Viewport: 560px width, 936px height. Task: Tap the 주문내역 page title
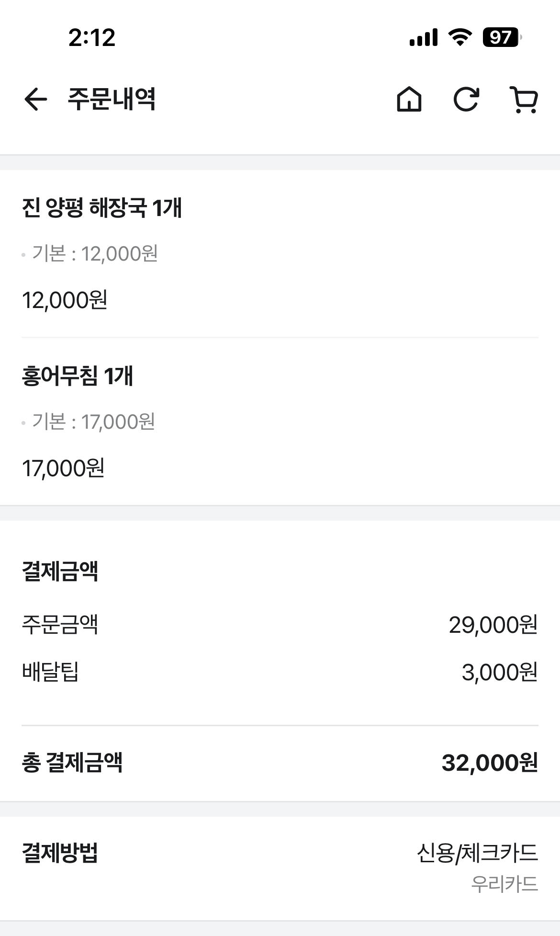(x=112, y=100)
